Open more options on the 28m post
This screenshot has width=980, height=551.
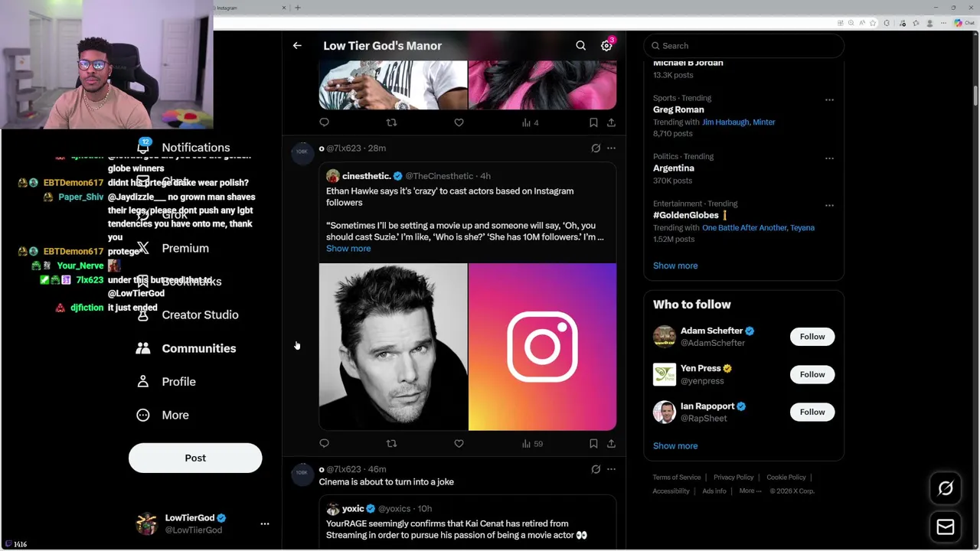[x=611, y=148]
